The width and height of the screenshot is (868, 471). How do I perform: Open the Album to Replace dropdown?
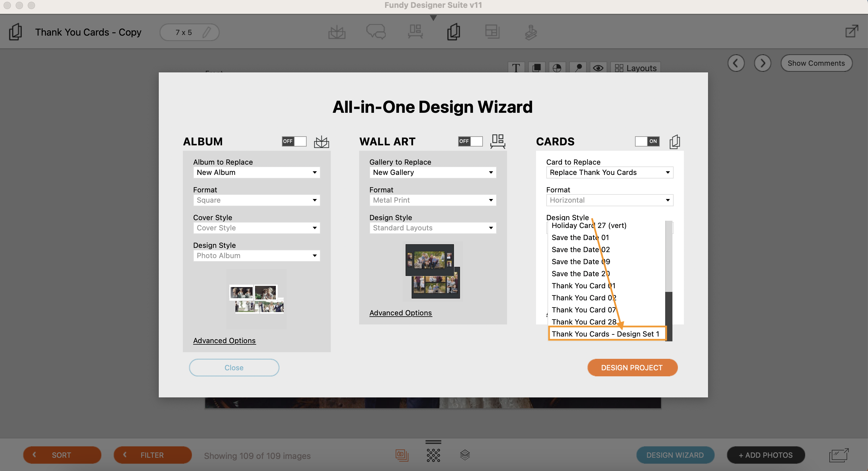[x=257, y=172]
